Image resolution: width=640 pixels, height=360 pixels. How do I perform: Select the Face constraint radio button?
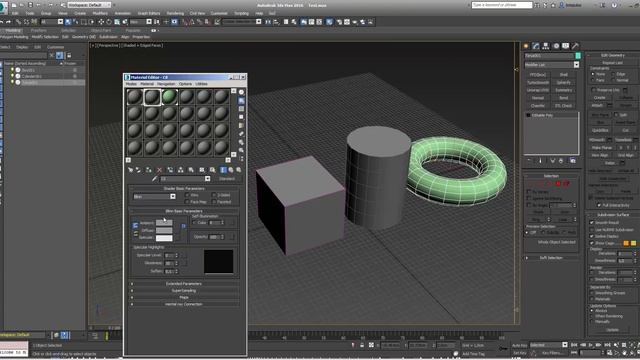(x=593, y=80)
